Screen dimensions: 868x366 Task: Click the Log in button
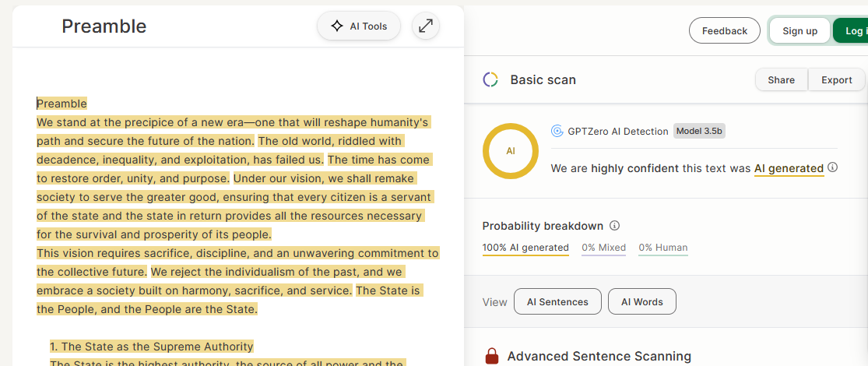[x=851, y=31]
